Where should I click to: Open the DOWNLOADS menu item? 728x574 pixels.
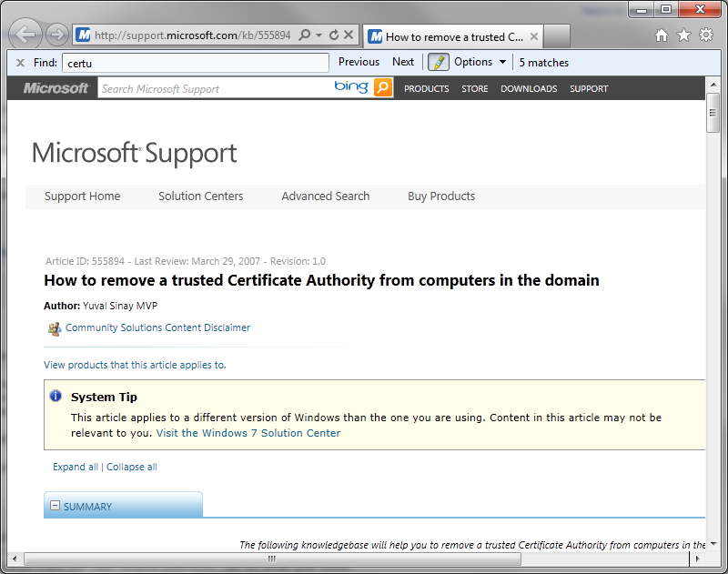[529, 88]
